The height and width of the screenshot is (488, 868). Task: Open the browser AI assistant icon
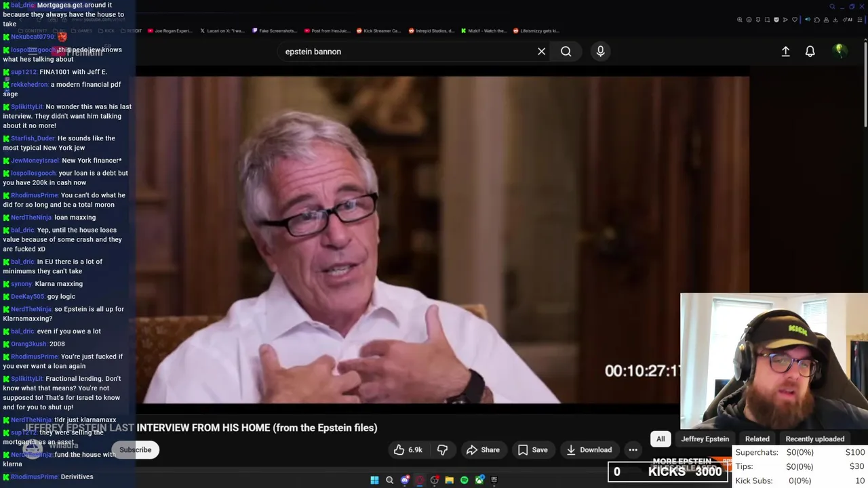pyautogui.click(x=847, y=20)
